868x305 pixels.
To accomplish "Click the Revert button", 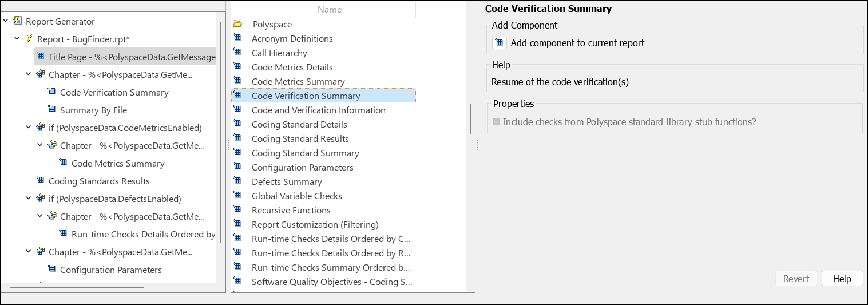I will pos(796,279).
